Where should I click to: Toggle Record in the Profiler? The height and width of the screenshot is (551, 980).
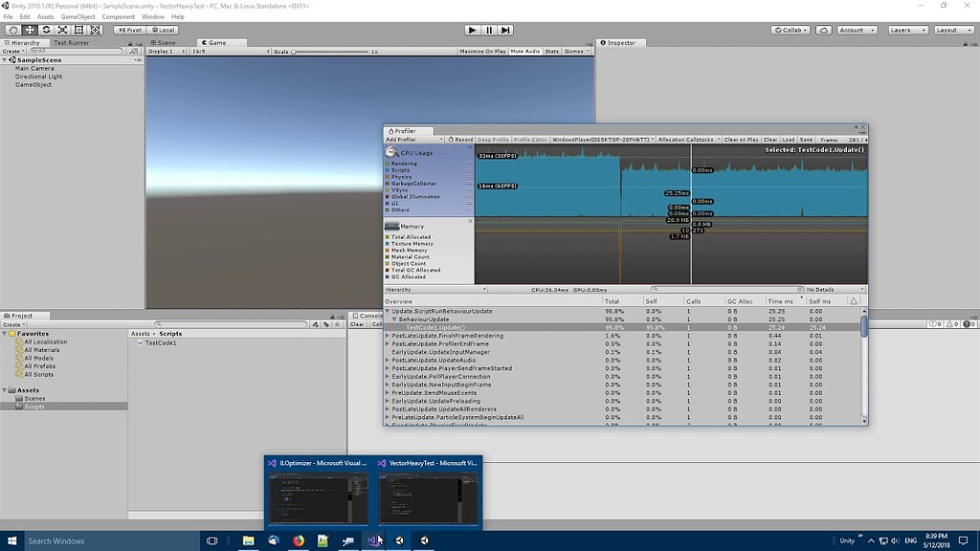click(x=462, y=138)
